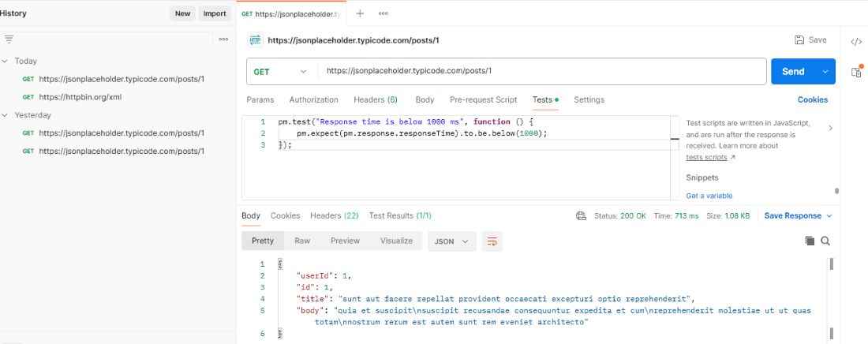Select the Raw view mode

click(x=302, y=241)
